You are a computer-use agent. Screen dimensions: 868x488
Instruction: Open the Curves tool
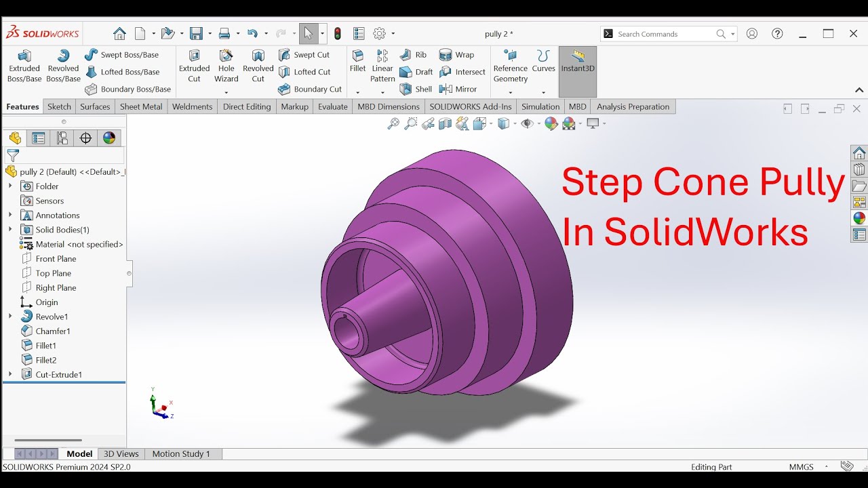[x=544, y=62]
